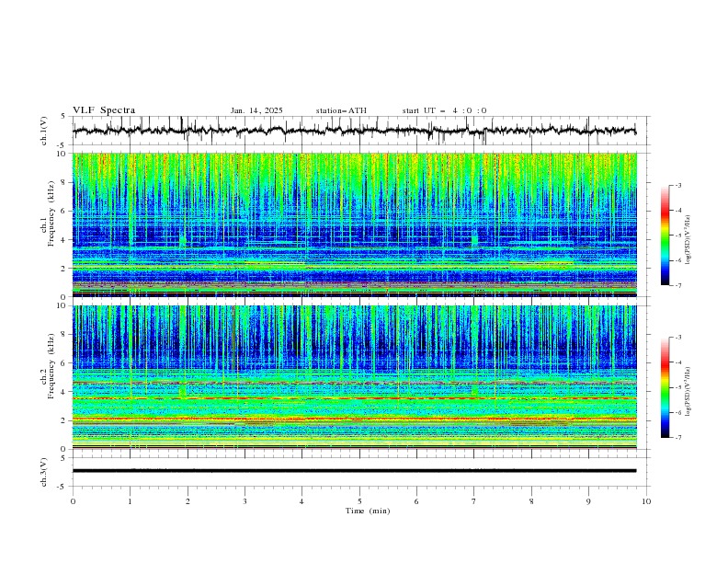This screenshot has width=728, height=563.
Task: Click the ch.3 flat voltage trace
Action: click(354, 471)
